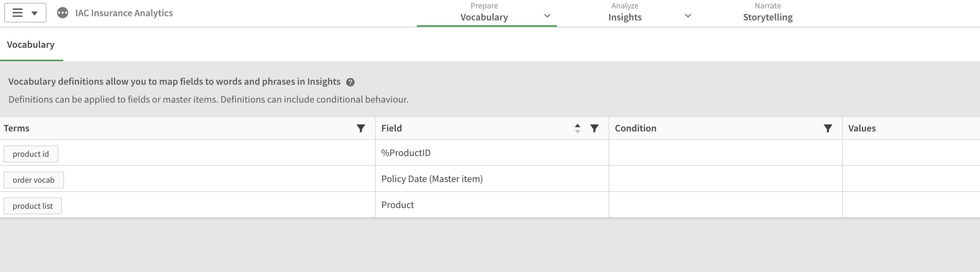Open the Prepare section dropdown

(x=547, y=16)
